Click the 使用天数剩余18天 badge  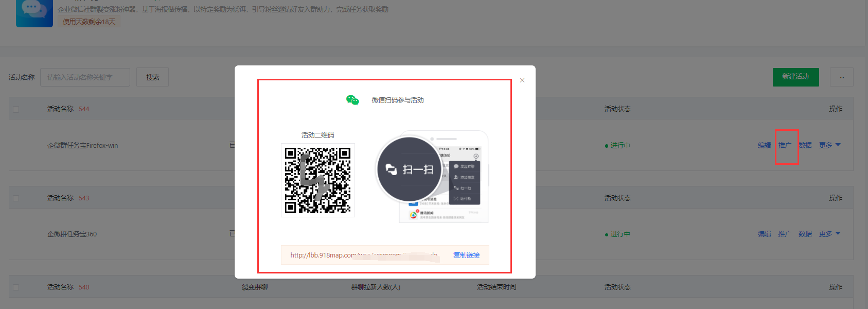89,22
